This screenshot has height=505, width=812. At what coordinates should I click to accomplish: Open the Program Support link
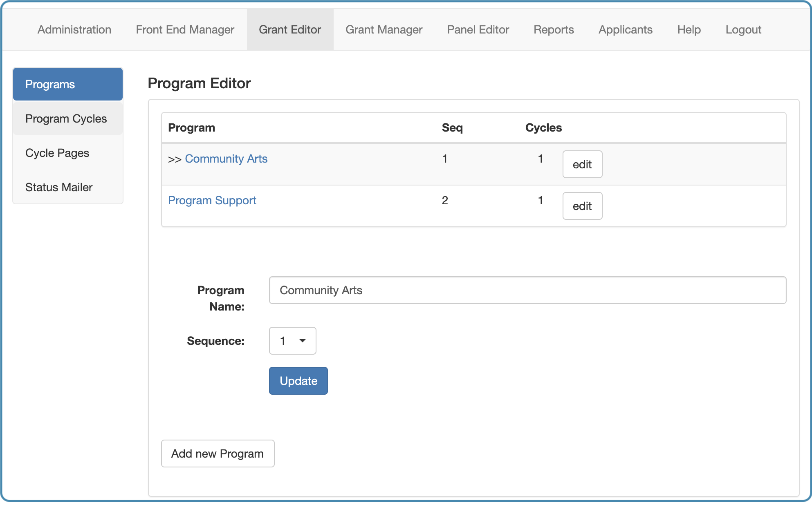(212, 201)
